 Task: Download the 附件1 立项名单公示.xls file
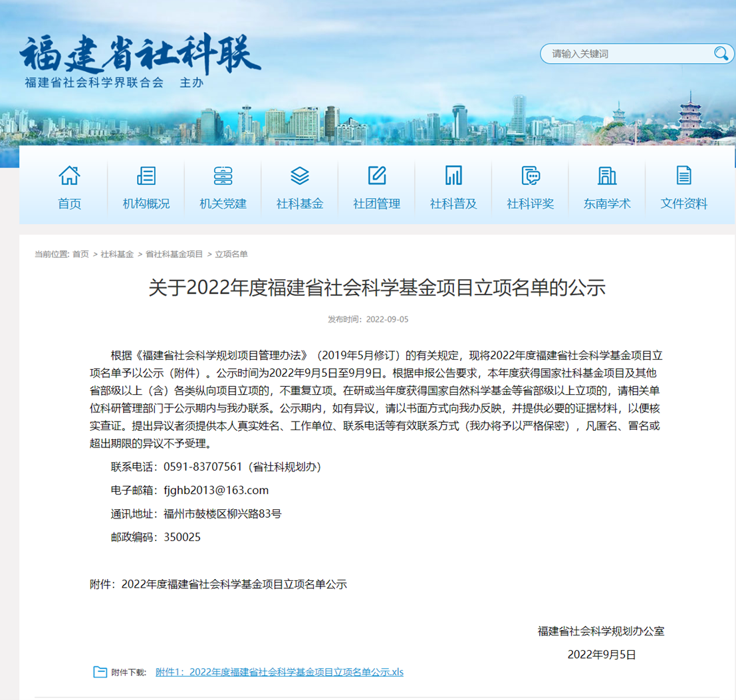click(x=279, y=672)
